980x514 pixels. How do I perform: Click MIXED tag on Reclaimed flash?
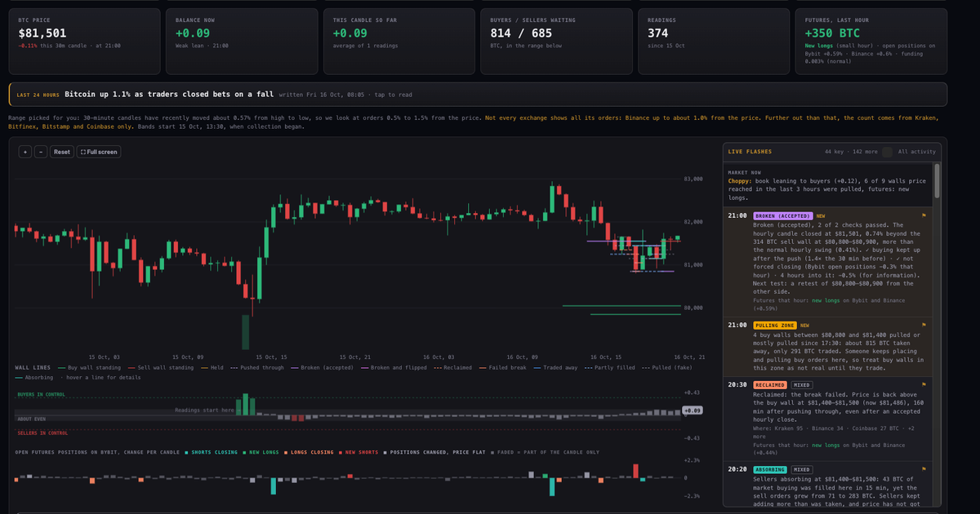pyautogui.click(x=800, y=384)
